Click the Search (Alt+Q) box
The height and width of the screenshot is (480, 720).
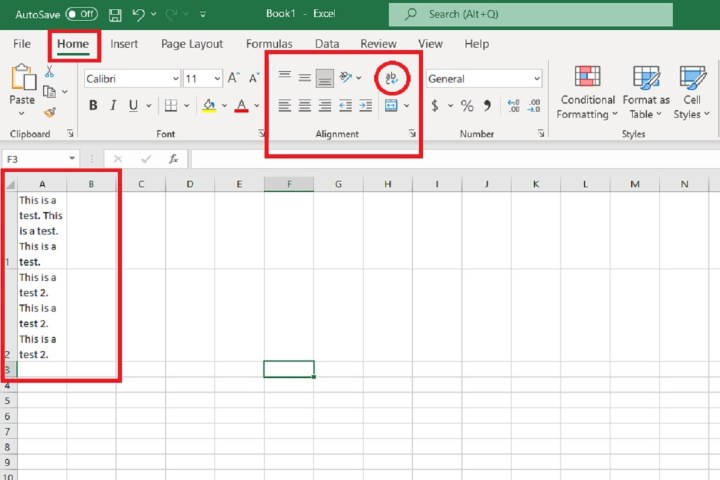point(531,14)
